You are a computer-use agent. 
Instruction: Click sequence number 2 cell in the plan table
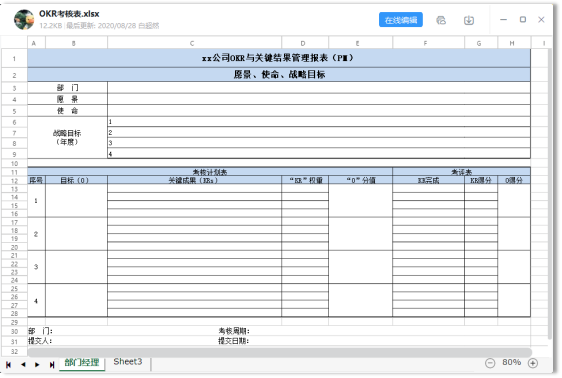point(36,234)
